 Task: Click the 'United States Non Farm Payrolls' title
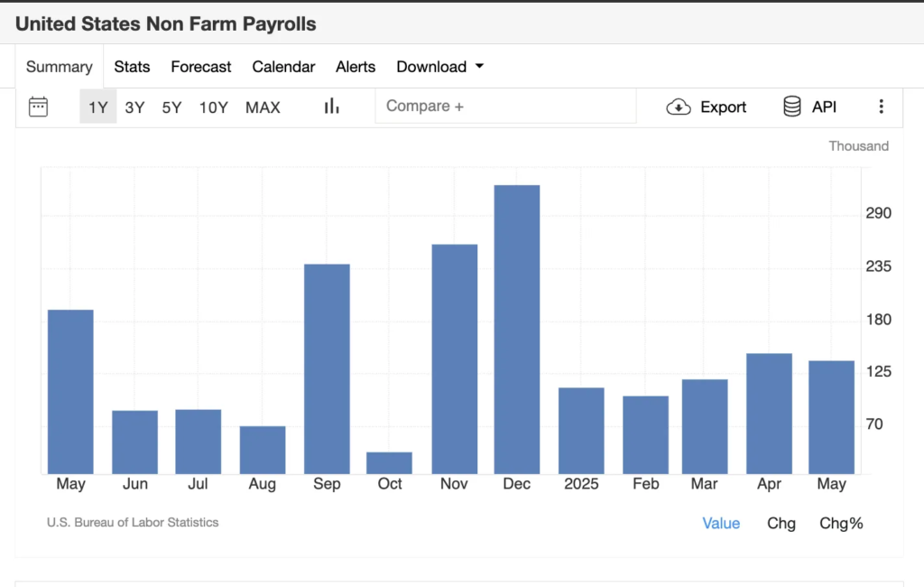(x=166, y=23)
